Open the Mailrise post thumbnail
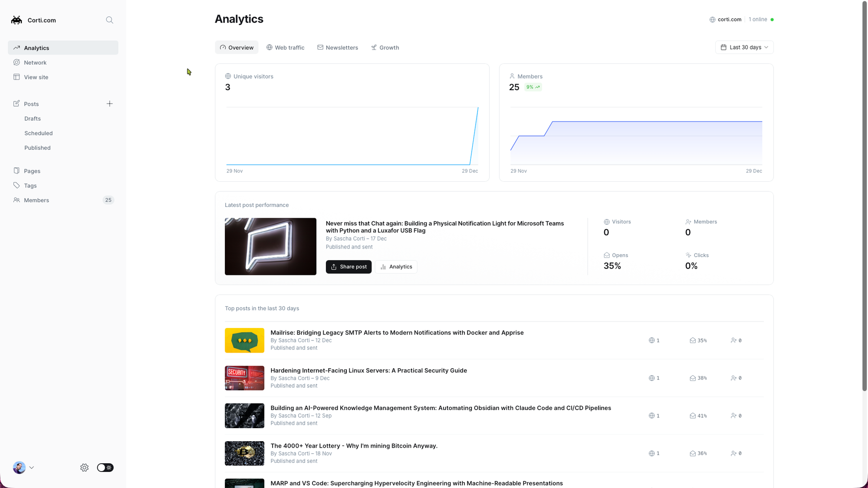 coord(244,340)
